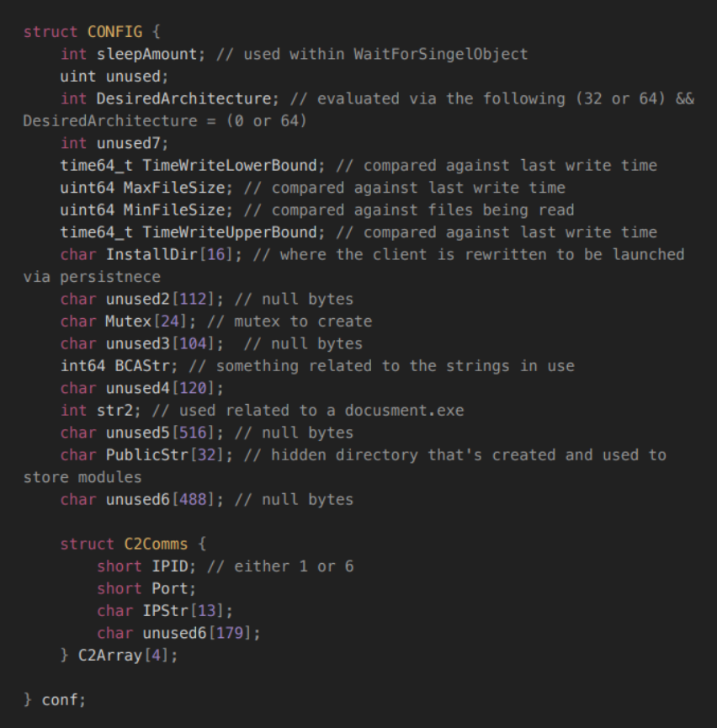
Task: Click the C2Array[4] declaration
Action: pyautogui.click(x=129, y=655)
